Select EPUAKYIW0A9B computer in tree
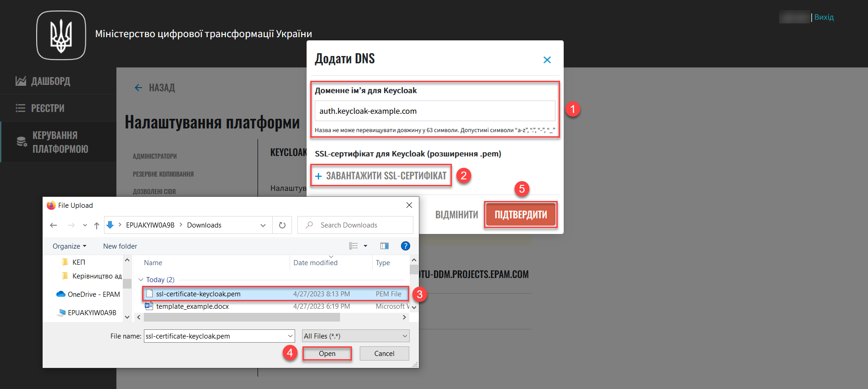 pyautogui.click(x=87, y=313)
